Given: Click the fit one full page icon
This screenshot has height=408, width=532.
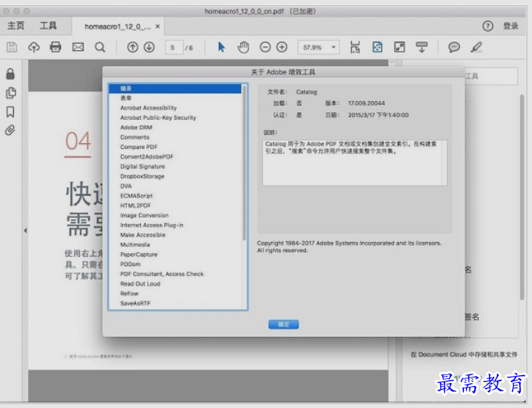Looking at the screenshot, I should 377,47.
